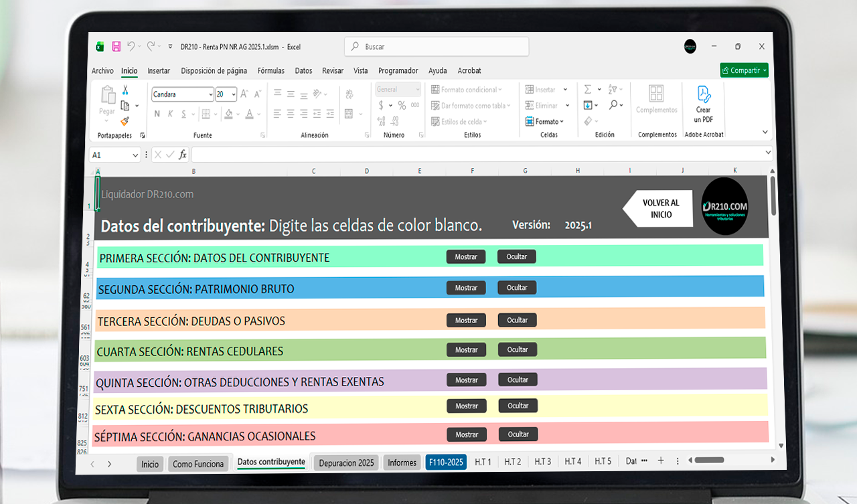Click the Increase font size icon
Screen dimensions: 857x504
(244, 94)
